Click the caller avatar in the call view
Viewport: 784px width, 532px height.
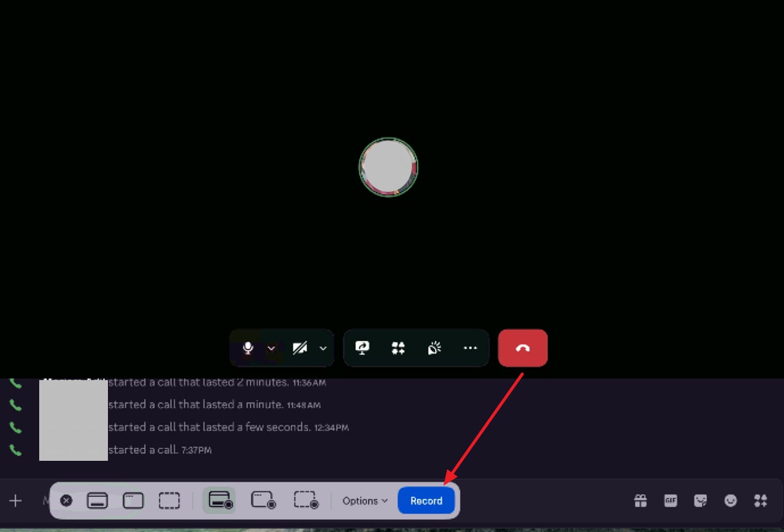click(x=388, y=167)
